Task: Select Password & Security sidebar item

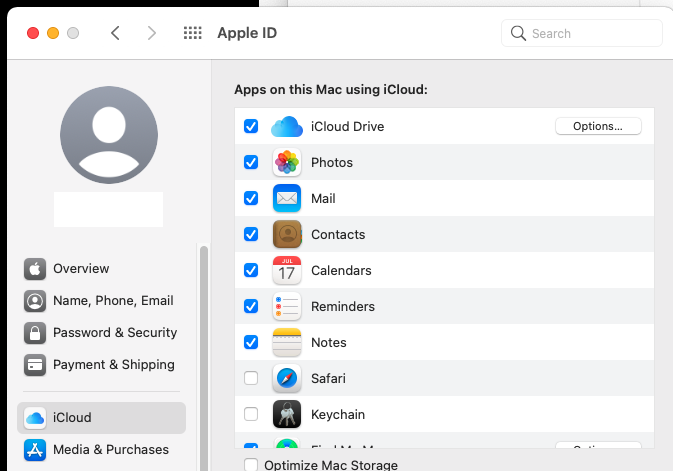Action: [x=114, y=333]
